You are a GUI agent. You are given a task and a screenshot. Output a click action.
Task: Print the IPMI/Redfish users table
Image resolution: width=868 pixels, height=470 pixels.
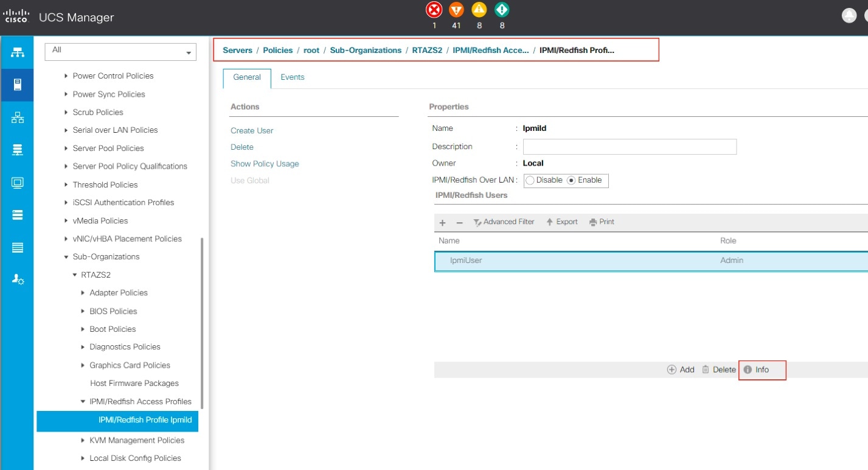(602, 222)
